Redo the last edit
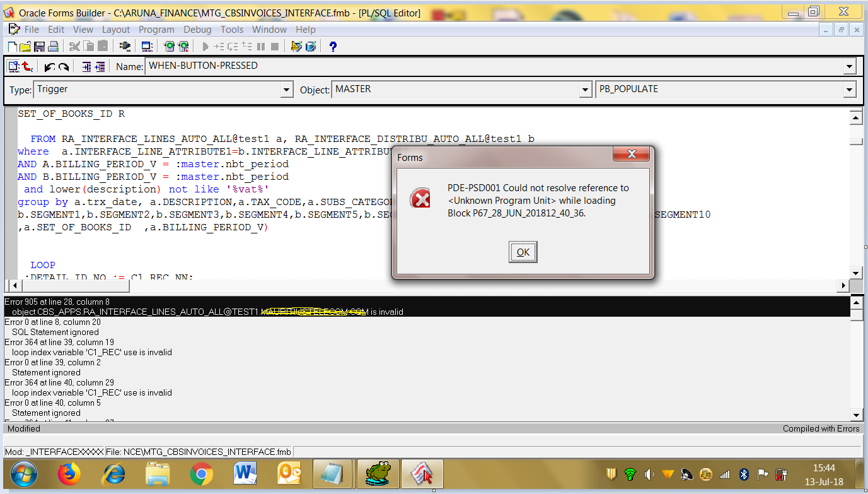 (64, 66)
